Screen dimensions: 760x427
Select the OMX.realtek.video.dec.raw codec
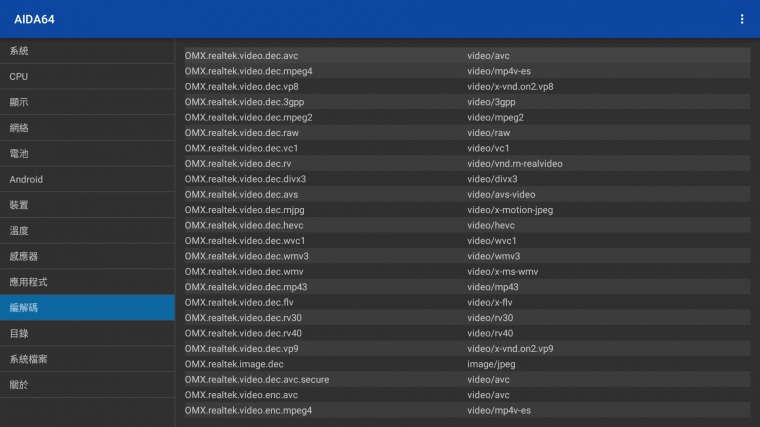click(x=467, y=133)
